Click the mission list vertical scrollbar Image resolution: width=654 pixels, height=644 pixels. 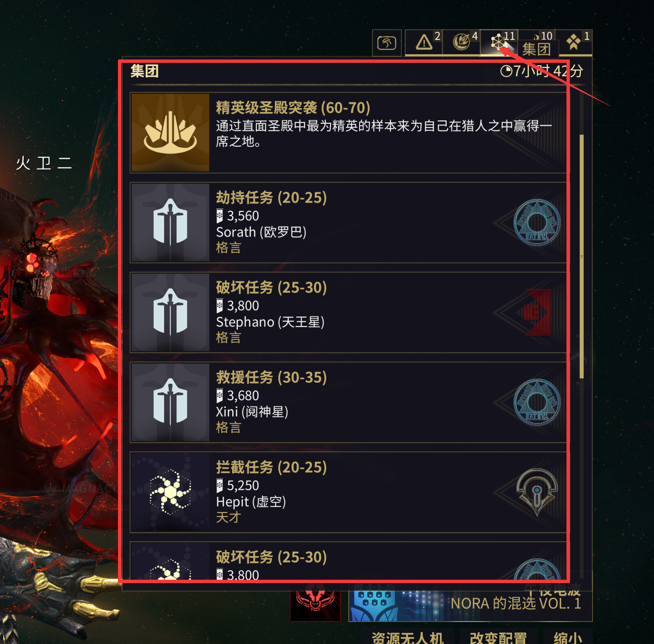(581, 257)
